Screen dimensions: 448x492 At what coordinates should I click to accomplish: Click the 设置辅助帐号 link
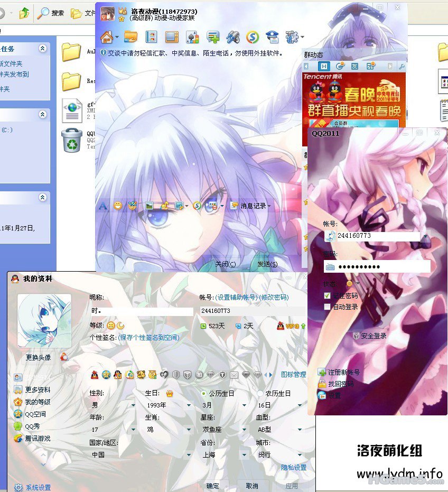(237, 297)
